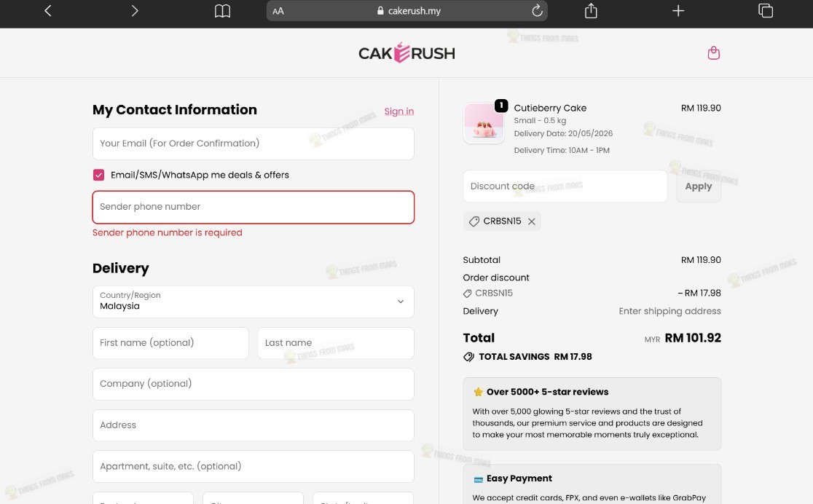The height and width of the screenshot is (504, 813).
Task: Show all tabs overview icon
Action: [x=766, y=10]
